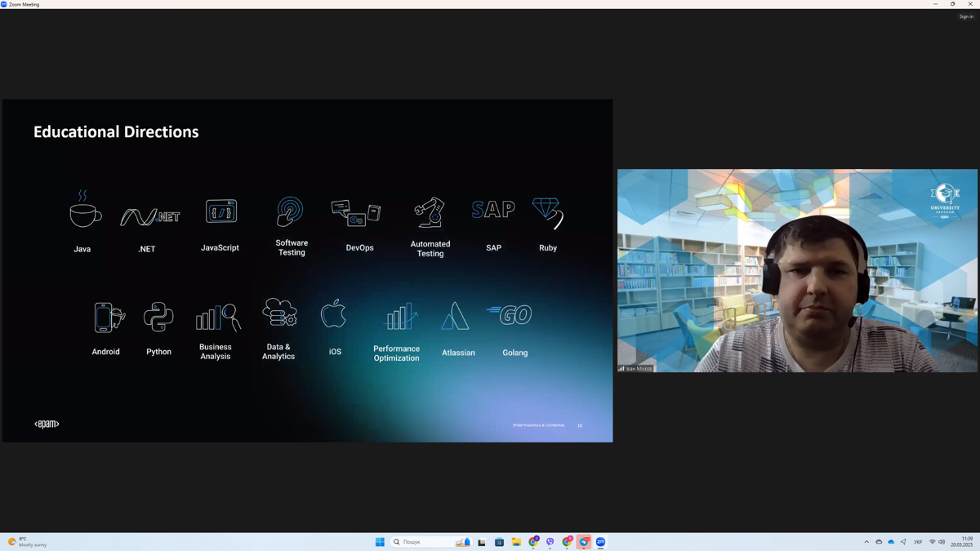980x551 pixels.
Task: Switch to Zoom via its taskbar icon
Action: point(601,542)
